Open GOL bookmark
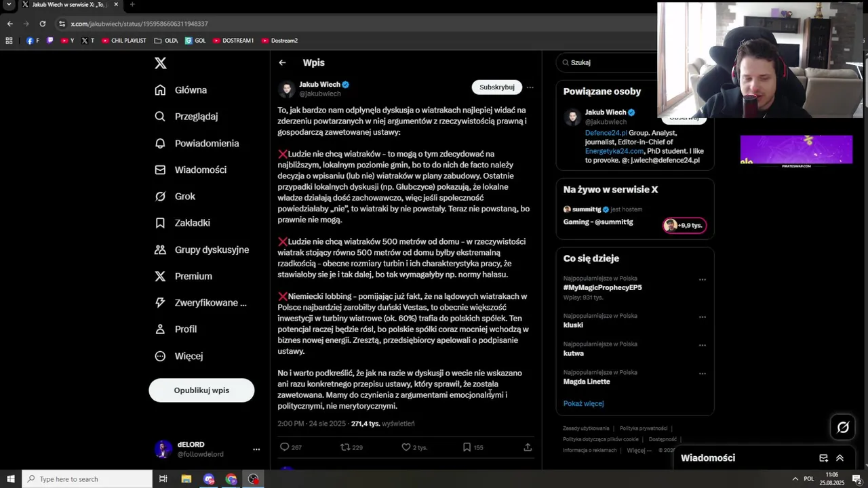 click(195, 41)
